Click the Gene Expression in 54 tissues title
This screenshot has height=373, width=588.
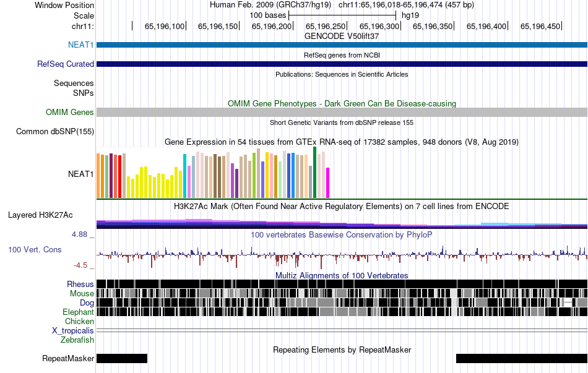[x=342, y=142]
